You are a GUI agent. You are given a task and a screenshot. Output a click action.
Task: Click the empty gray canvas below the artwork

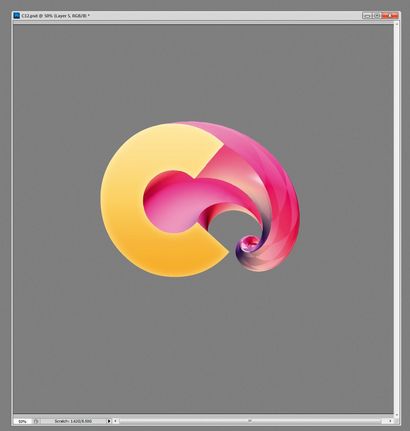203,343
